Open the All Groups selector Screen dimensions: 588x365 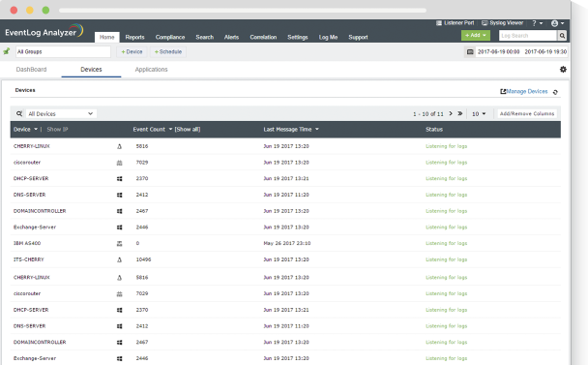point(63,52)
